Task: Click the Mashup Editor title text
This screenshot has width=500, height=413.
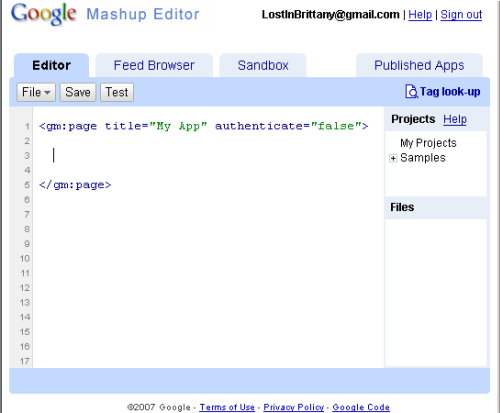Action: click(x=143, y=15)
